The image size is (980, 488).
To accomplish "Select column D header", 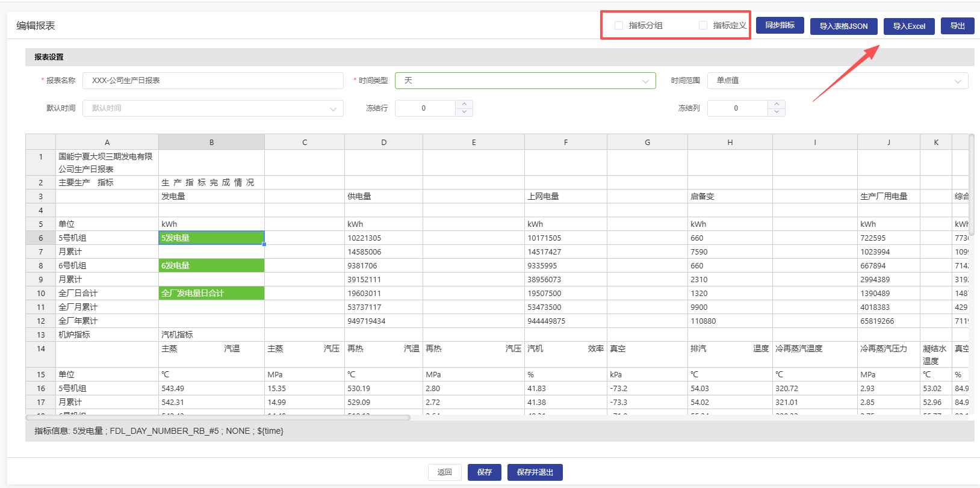I will (x=383, y=142).
